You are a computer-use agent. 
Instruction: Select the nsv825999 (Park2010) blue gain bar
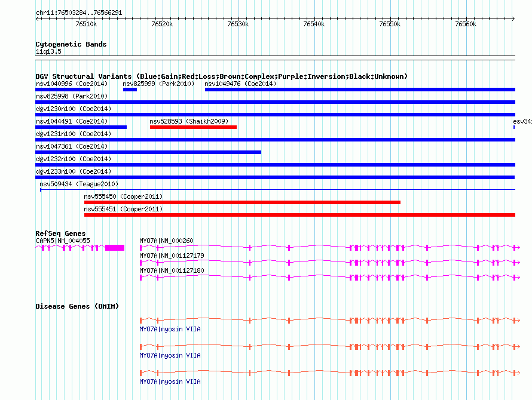click(x=130, y=90)
